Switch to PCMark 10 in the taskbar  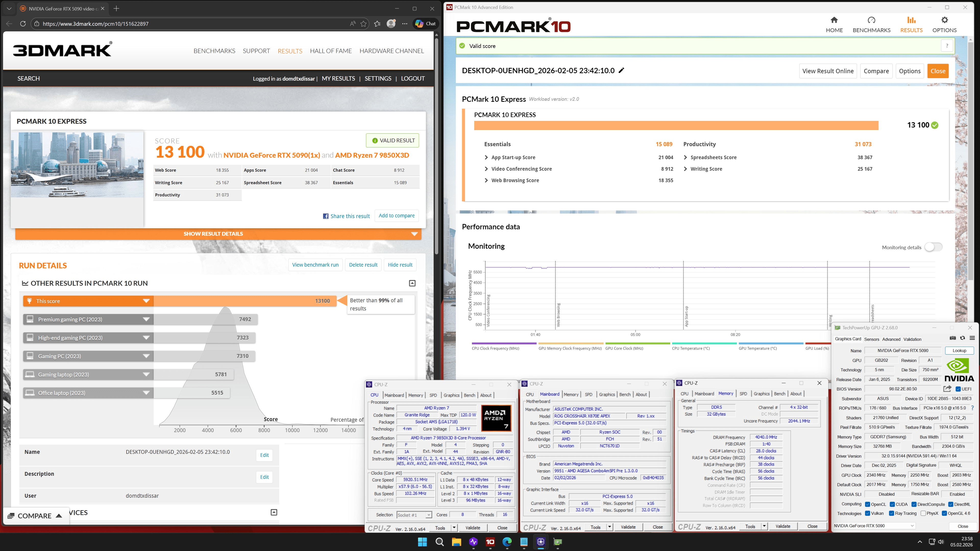pyautogui.click(x=490, y=542)
